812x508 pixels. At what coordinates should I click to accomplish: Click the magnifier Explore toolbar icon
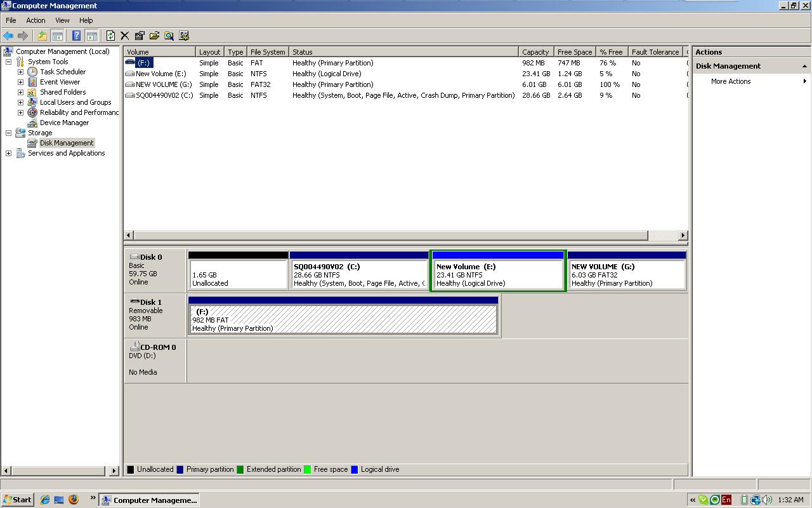(169, 36)
